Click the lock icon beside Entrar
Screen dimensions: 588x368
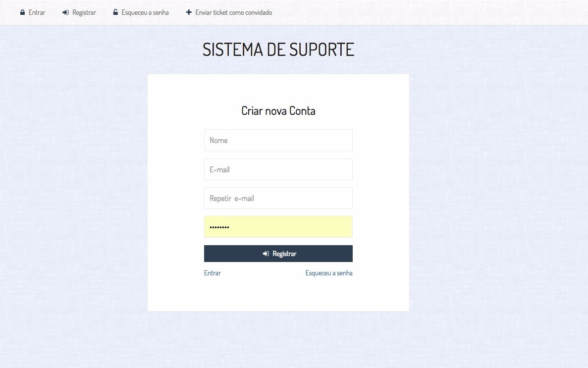(x=22, y=12)
